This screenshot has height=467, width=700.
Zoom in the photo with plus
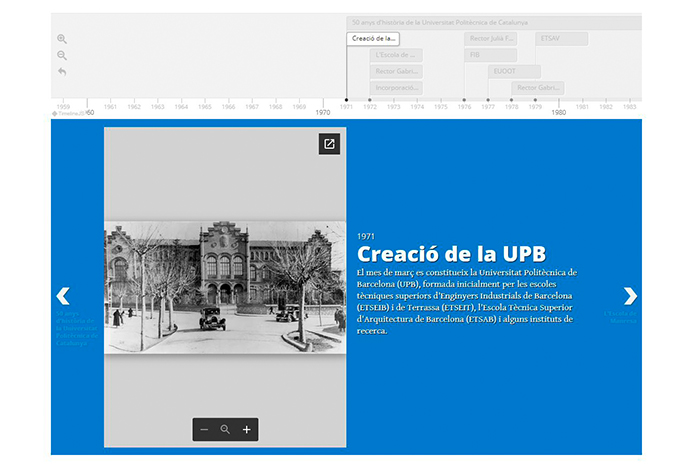point(247,430)
